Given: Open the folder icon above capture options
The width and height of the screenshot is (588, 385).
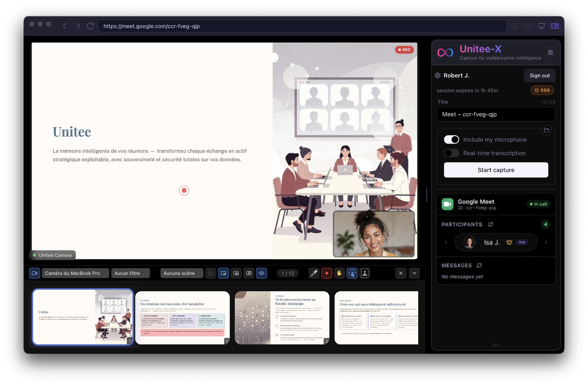Looking at the screenshot, I should pyautogui.click(x=547, y=130).
